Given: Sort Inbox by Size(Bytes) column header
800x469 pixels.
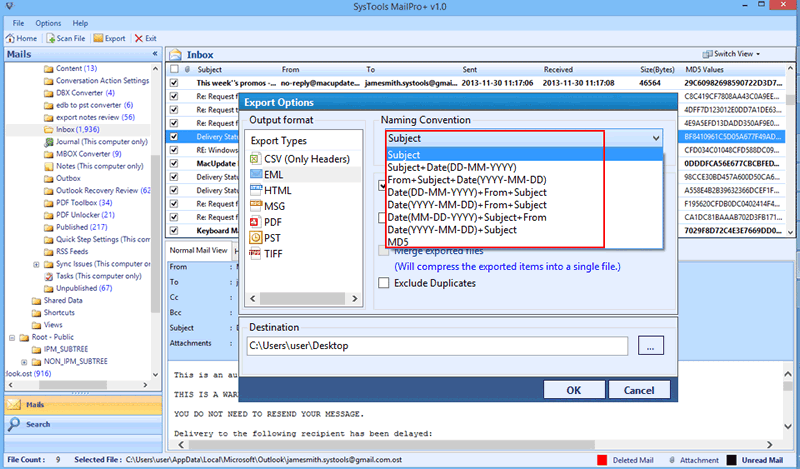Looking at the screenshot, I should coord(657,69).
